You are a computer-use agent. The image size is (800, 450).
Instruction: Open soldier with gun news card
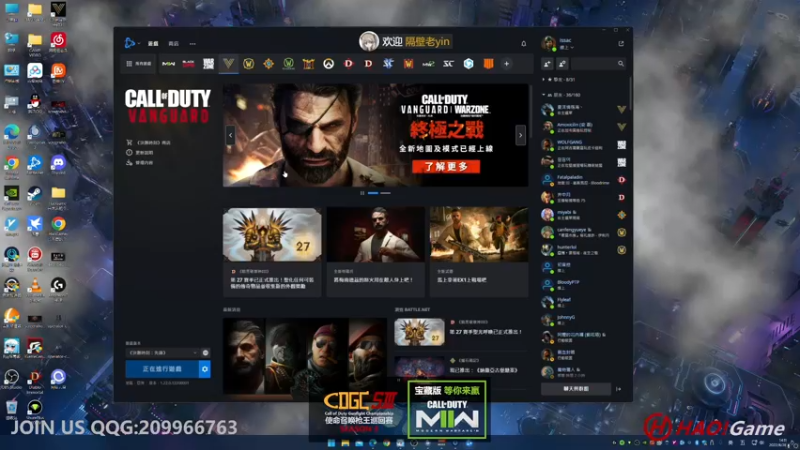pyautogui.click(x=479, y=252)
